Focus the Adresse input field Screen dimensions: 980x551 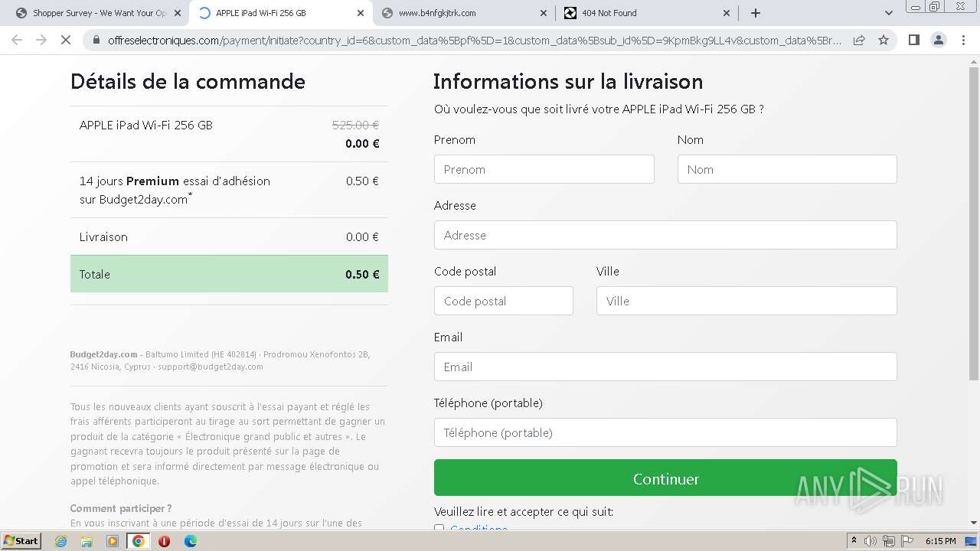pos(665,235)
